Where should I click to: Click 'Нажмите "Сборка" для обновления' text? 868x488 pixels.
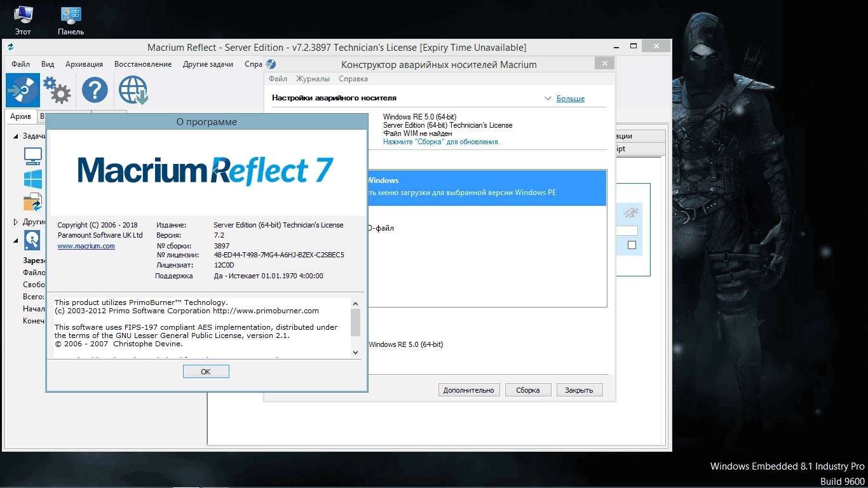tap(442, 142)
